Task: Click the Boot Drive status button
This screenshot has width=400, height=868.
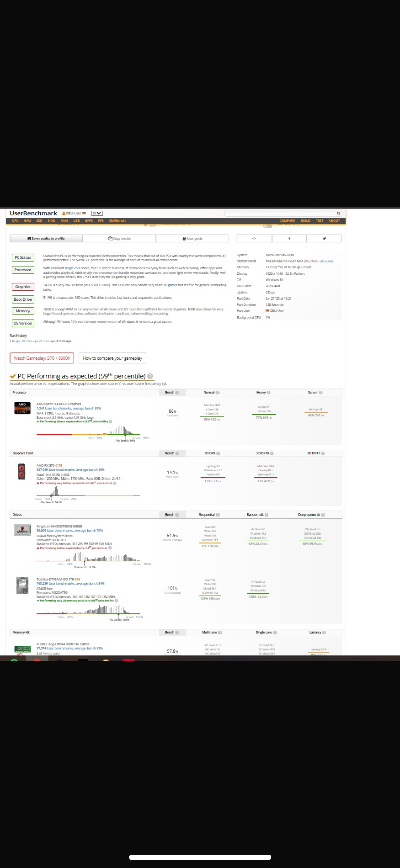Action: [x=23, y=299]
